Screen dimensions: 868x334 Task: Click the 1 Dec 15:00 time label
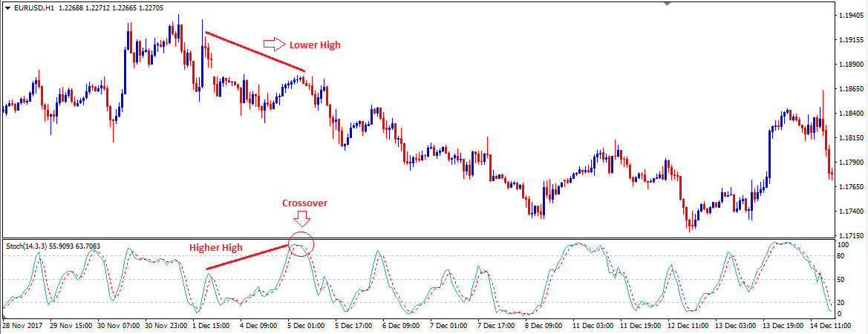point(212,326)
